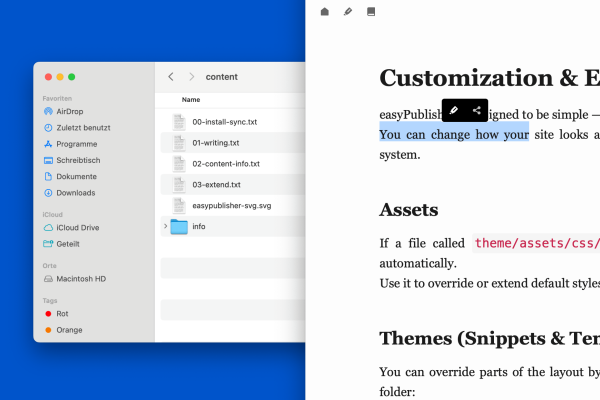Go to Schreibtisch in the sidebar
Viewport: 600px width, 400px height.
pyautogui.click(x=79, y=160)
